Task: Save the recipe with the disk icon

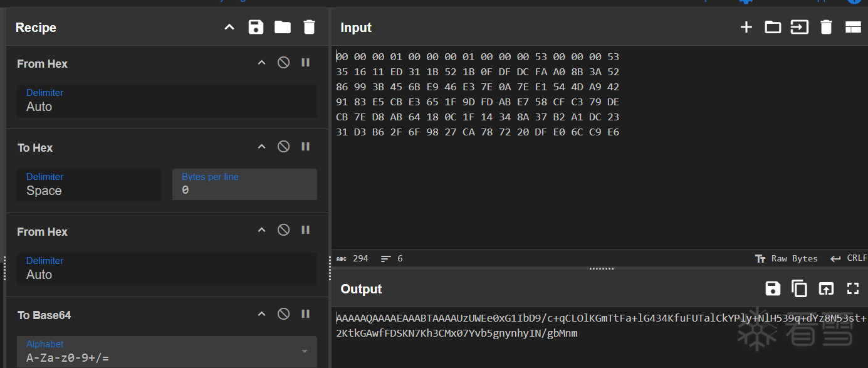Action: pyautogui.click(x=256, y=27)
